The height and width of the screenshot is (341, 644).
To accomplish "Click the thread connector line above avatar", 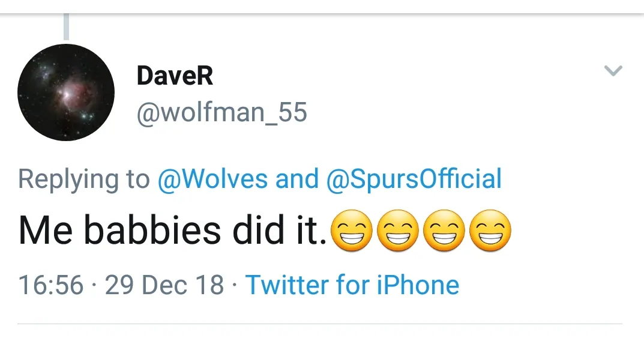I will [66, 26].
